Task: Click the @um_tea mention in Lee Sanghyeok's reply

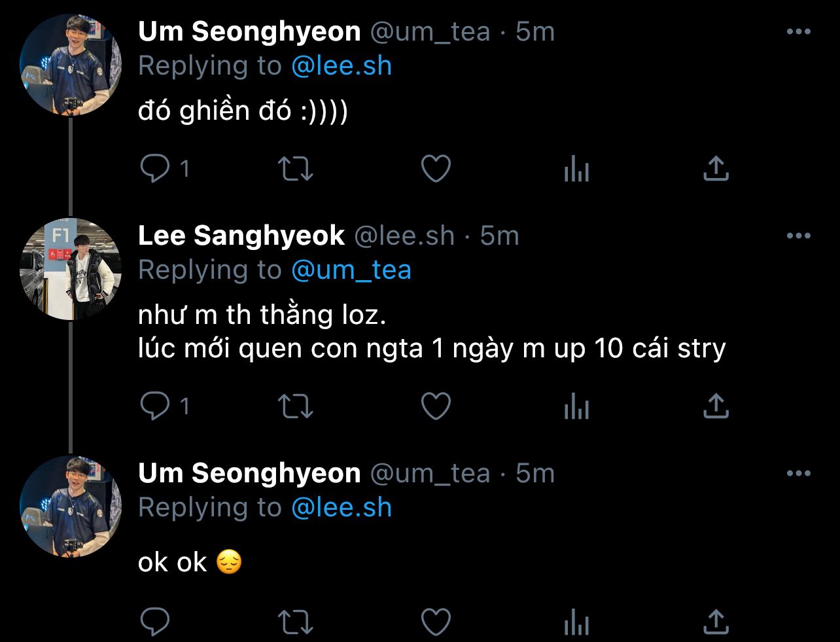Action: pos(351,270)
